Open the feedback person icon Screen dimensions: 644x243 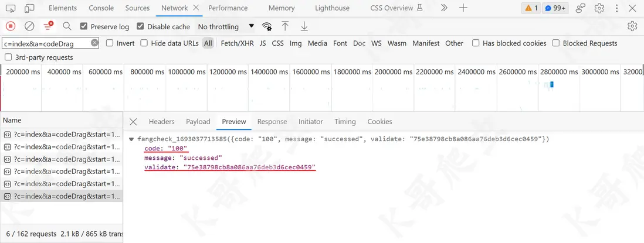coord(581,8)
